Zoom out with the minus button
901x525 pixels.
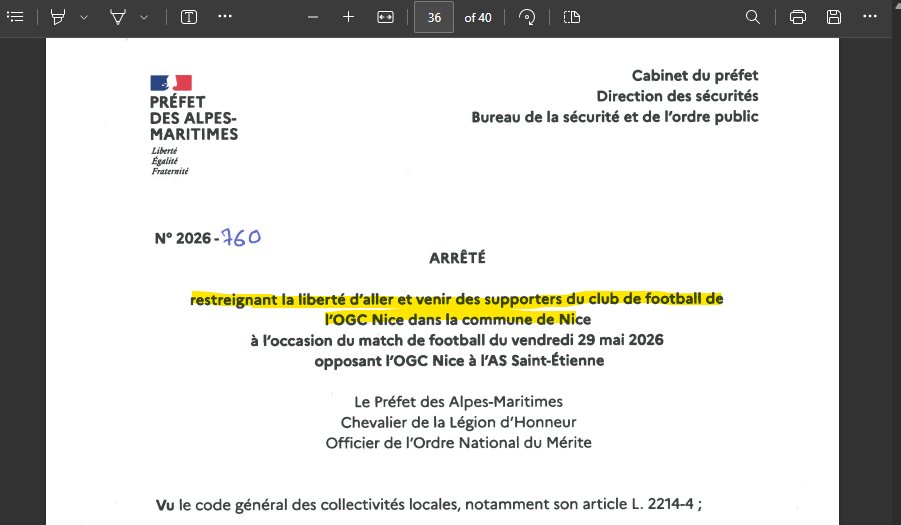click(x=313, y=17)
